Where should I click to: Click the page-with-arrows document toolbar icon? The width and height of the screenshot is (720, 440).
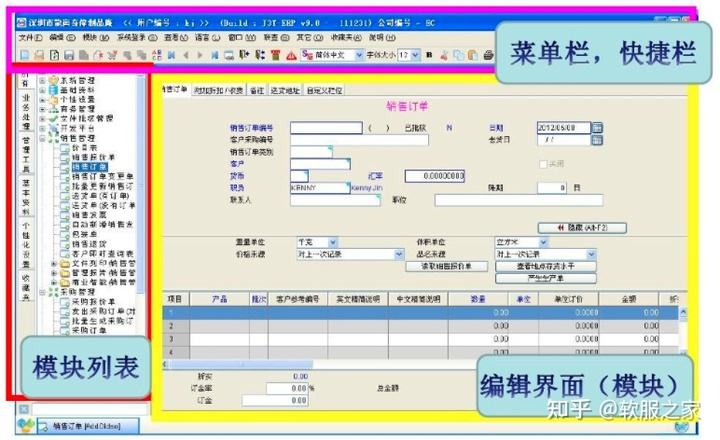(x=54, y=55)
